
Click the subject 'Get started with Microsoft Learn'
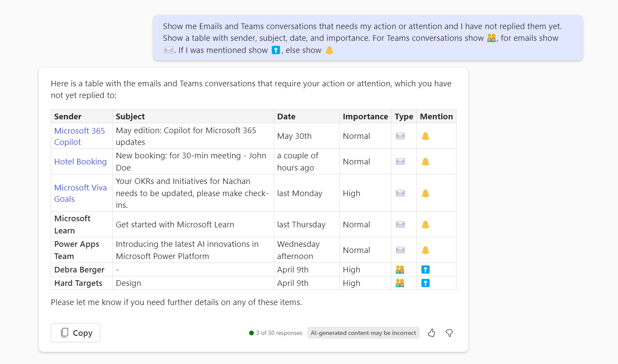(x=175, y=225)
